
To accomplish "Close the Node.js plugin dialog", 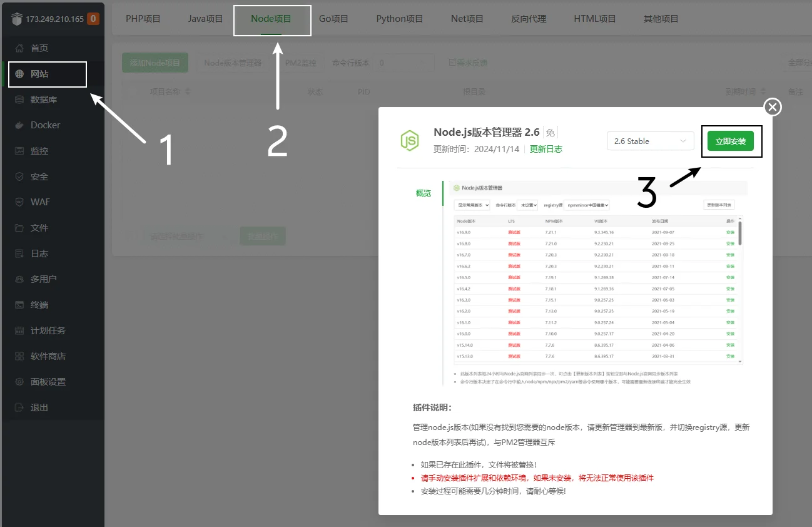I will tap(773, 108).
